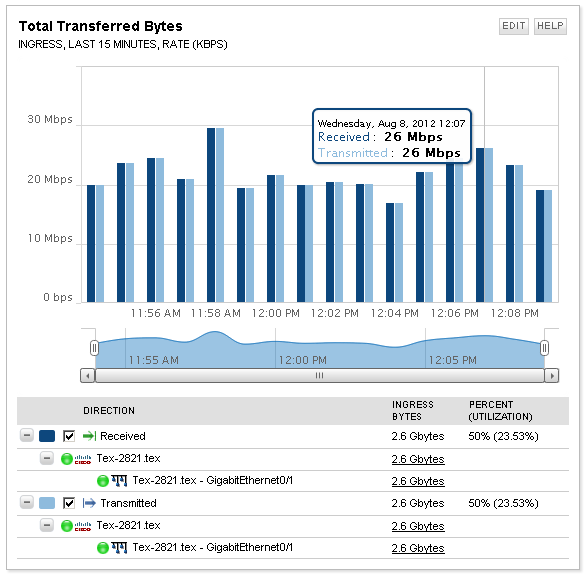Click interface icon of GigabitEthernet0/1 under Transmitted

coord(119,548)
